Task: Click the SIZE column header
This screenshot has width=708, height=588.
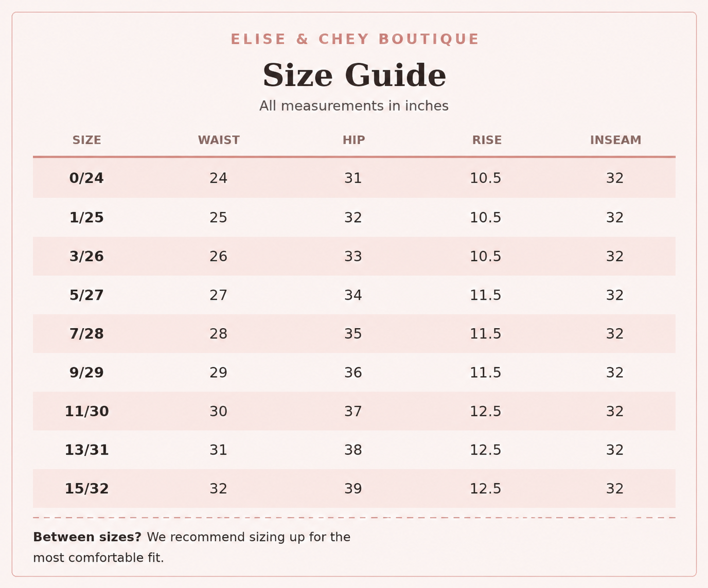Action: (86, 140)
